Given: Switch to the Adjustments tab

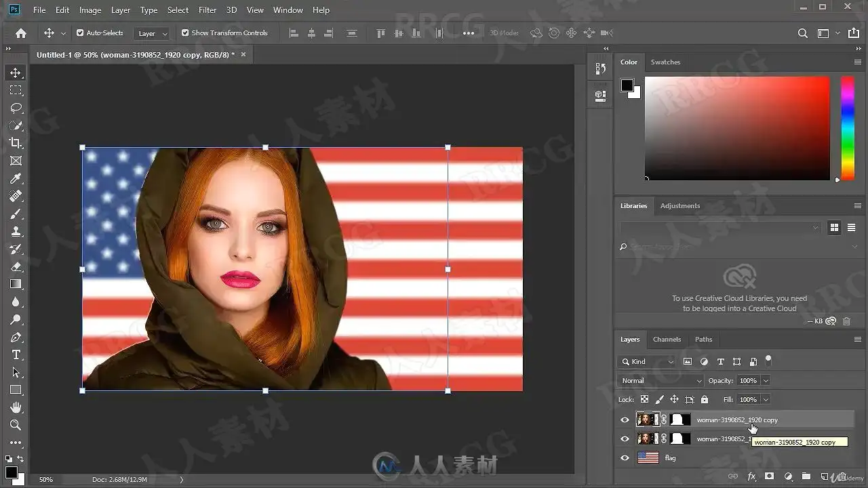Looking at the screenshot, I should pos(680,205).
